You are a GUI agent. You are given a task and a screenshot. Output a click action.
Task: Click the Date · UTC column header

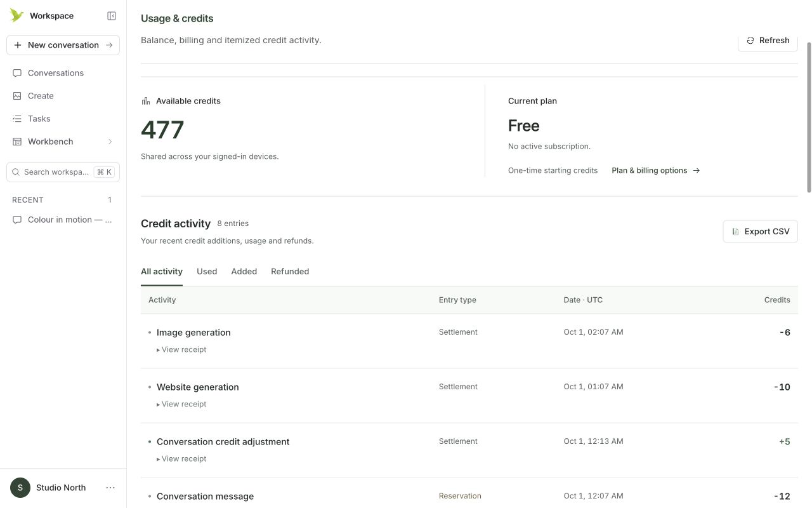[583, 300]
